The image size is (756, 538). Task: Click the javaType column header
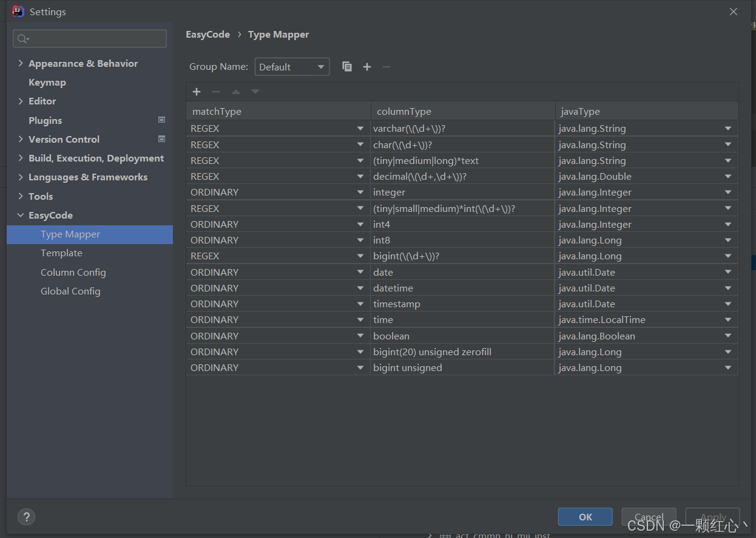(647, 111)
